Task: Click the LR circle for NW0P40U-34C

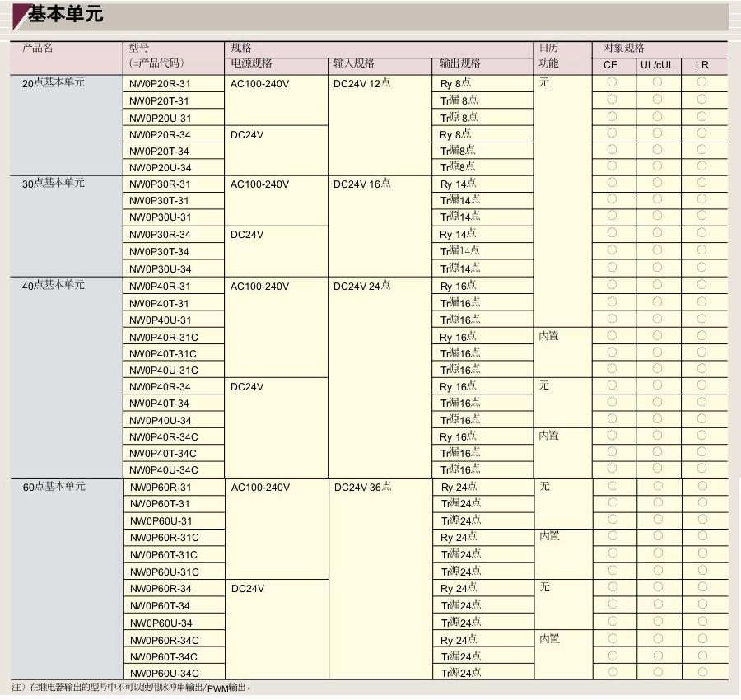Action: coord(701,469)
